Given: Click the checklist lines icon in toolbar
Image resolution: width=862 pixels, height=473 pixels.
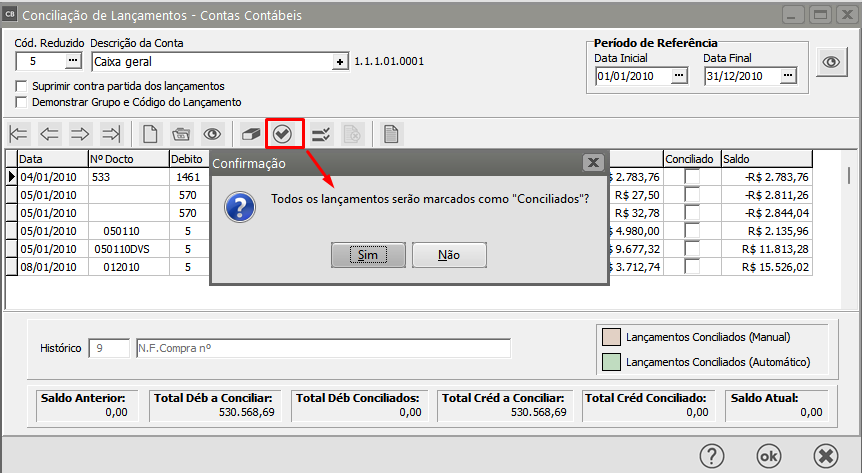Looking at the screenshot, I should (321, 134).
